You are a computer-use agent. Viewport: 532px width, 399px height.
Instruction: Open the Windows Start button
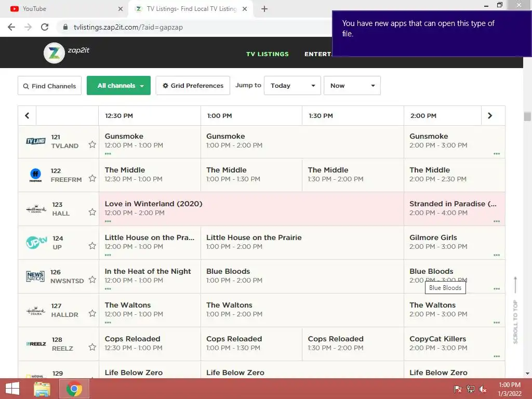coord(12,389)
